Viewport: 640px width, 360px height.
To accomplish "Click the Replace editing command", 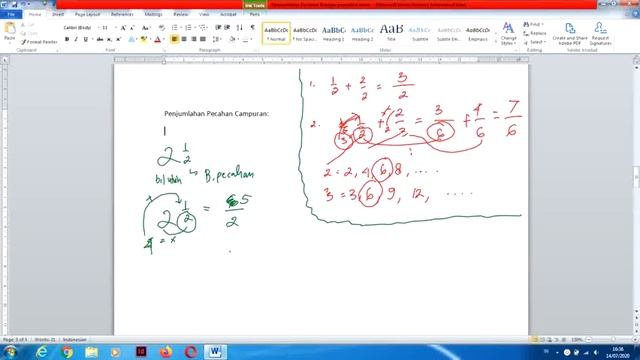I will 535,33.
